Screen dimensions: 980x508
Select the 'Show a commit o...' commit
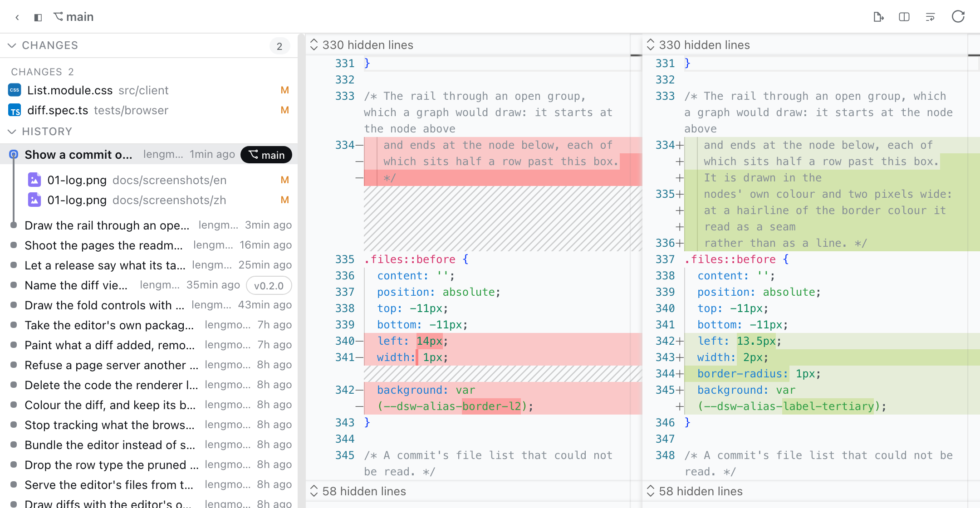pos(149,155)
